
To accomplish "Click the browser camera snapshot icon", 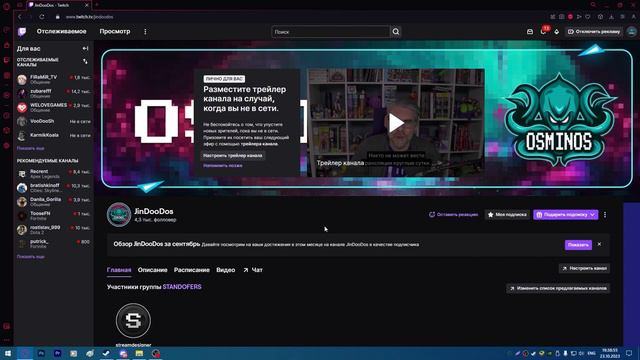I will [x=562, y=17].
